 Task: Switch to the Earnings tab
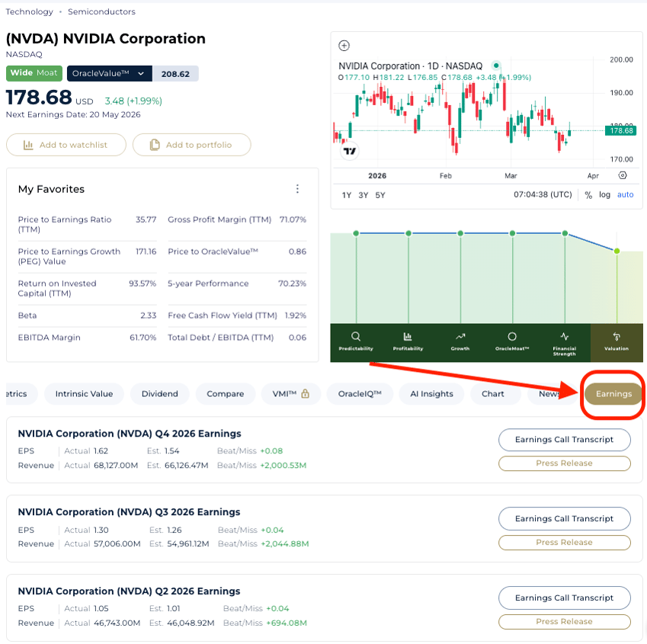coord(613,394)
